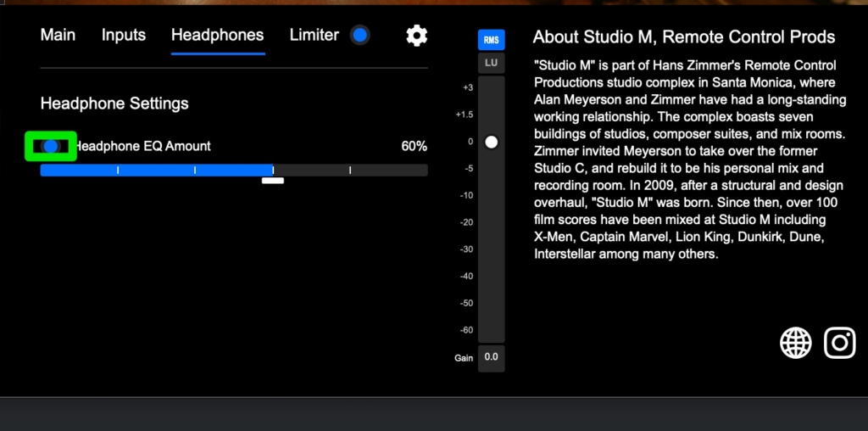Switch to the Inputs tab
868x431 pixels.
pyautogui.click(x=124, y=36)
